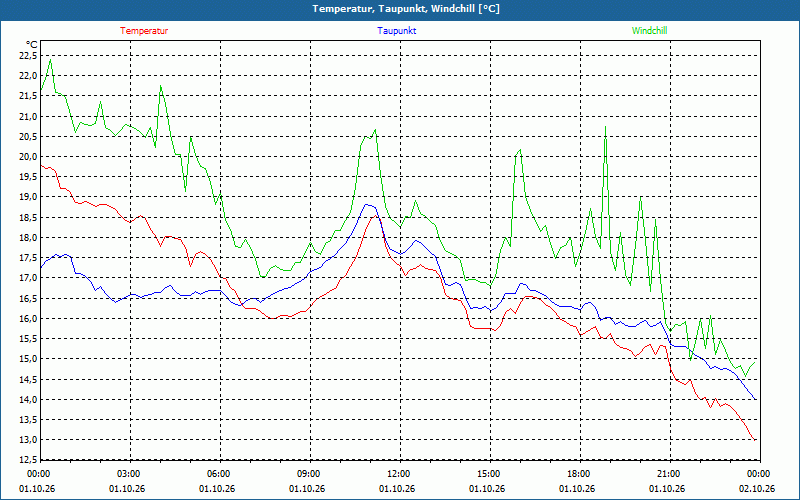Screen dimensions: 800x500
Task: Select the 20,0 y-axis value label
Action: tap(28, 157)
